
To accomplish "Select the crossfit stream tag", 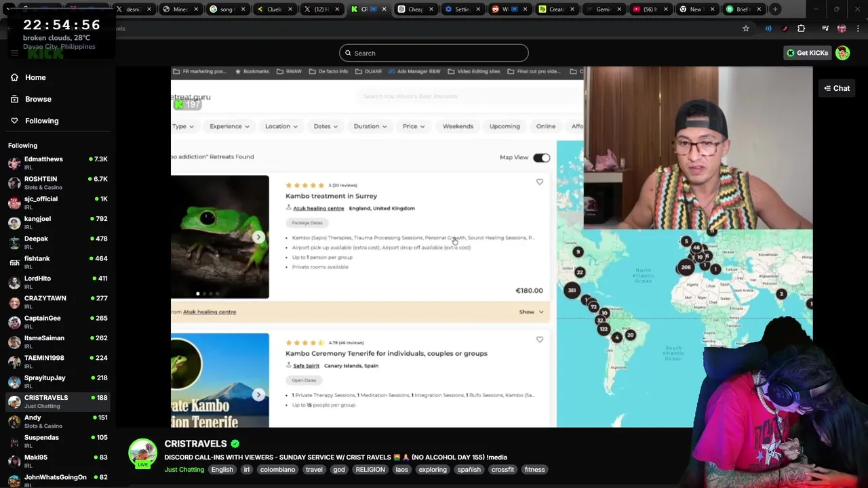I will point(502,469).
